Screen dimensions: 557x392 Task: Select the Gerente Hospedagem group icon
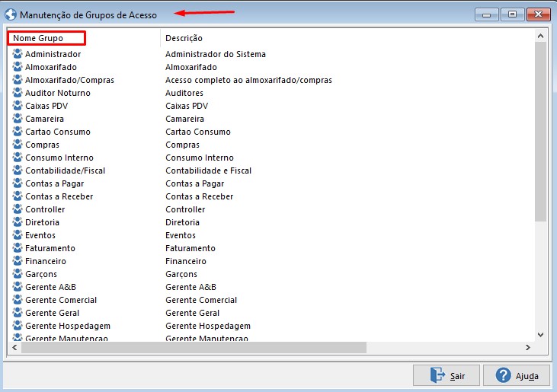pos(18,326)
